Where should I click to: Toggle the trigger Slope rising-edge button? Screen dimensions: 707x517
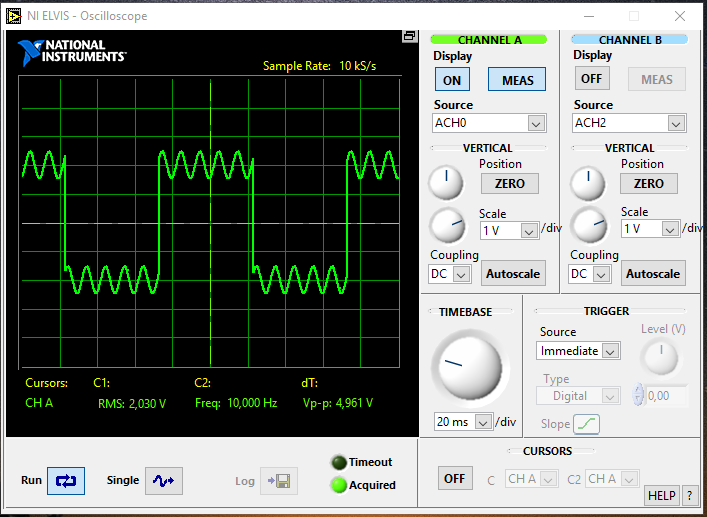586,424
